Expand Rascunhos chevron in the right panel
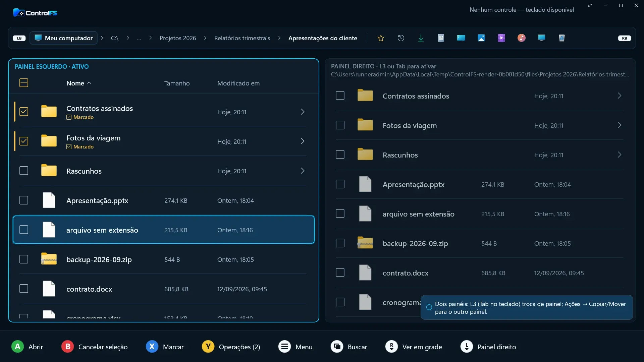Viewport: 644px width, 362px height. coord(620,155)
